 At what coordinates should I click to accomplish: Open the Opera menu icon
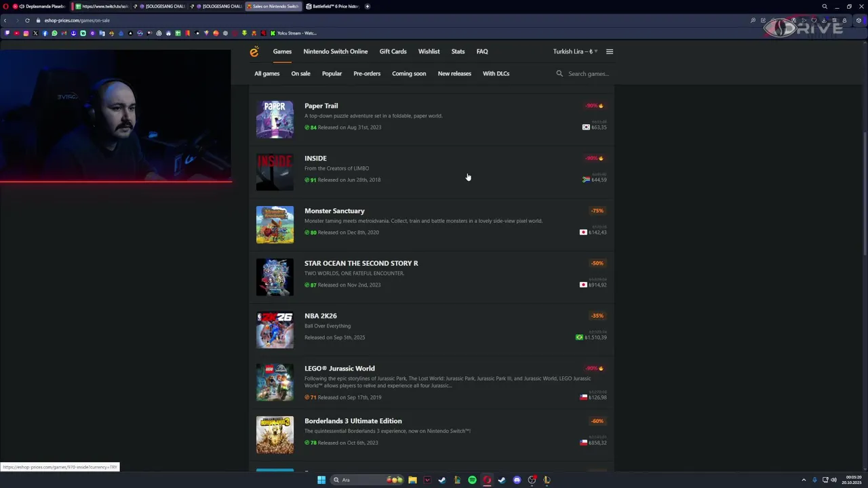tap(5, 6)
